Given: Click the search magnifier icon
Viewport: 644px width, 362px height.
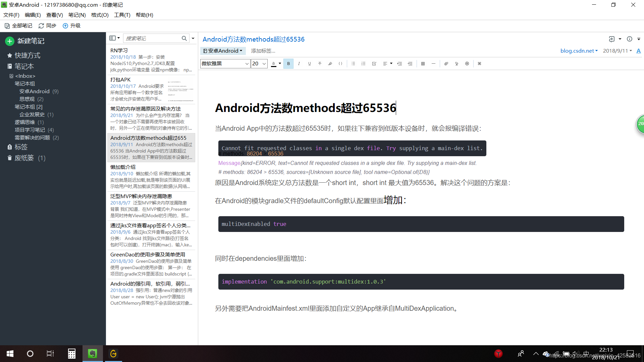Looking at the screenshot, I should point(184,38).
